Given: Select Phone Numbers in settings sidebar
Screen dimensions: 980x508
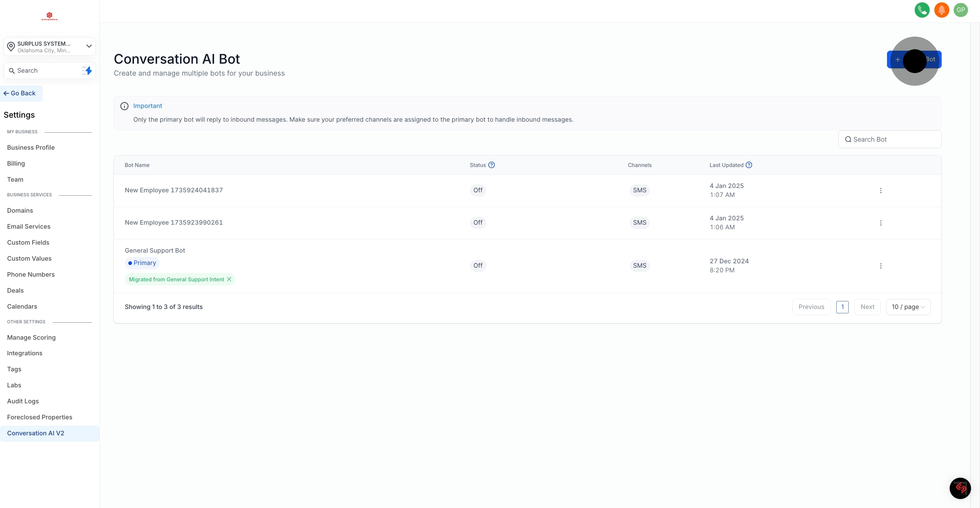Looking at the screenshot, I should 31,274.
